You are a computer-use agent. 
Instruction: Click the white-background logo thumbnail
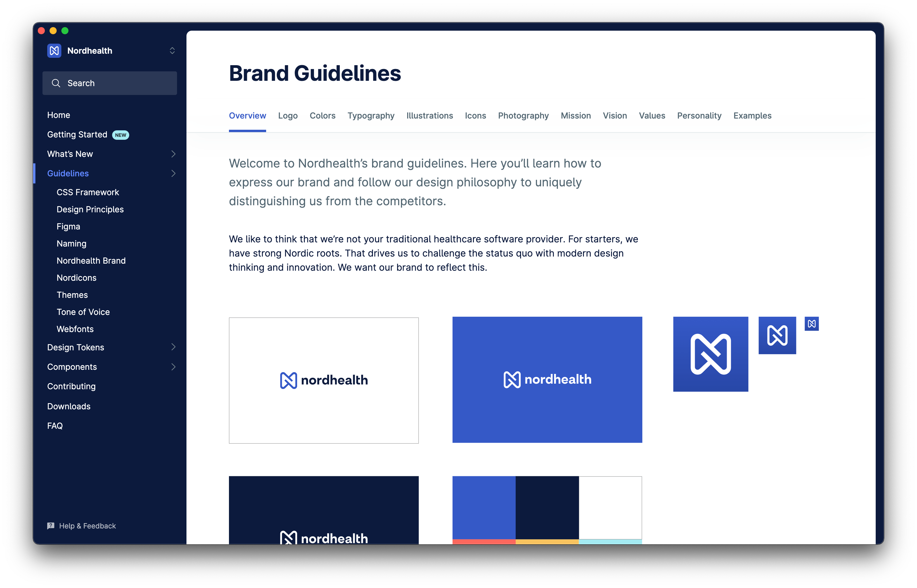click(x=325, y=380)
